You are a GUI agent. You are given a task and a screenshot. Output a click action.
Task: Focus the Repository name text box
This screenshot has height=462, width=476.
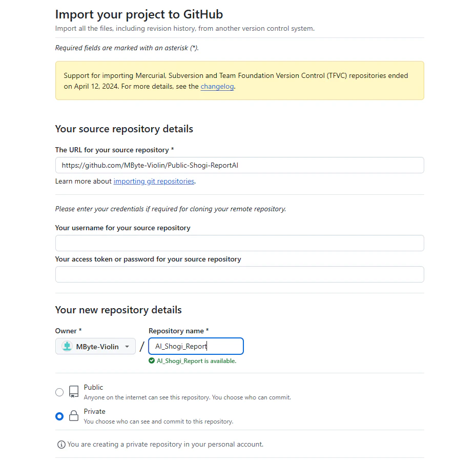pyautogui.click(x=196, y=346)
